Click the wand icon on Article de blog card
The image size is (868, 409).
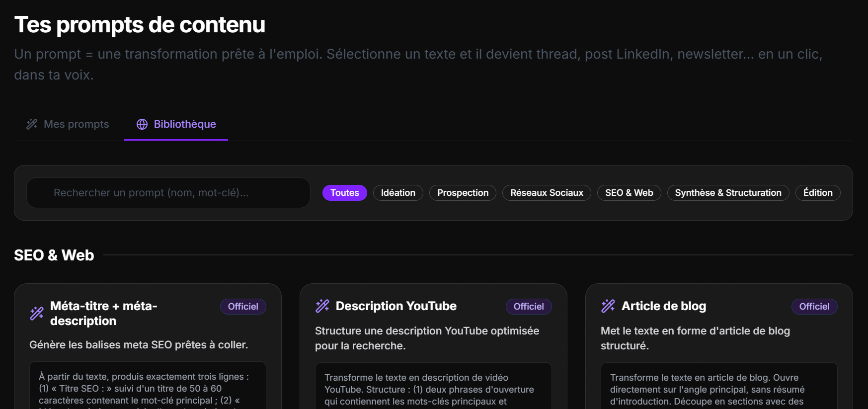point(608,306)
